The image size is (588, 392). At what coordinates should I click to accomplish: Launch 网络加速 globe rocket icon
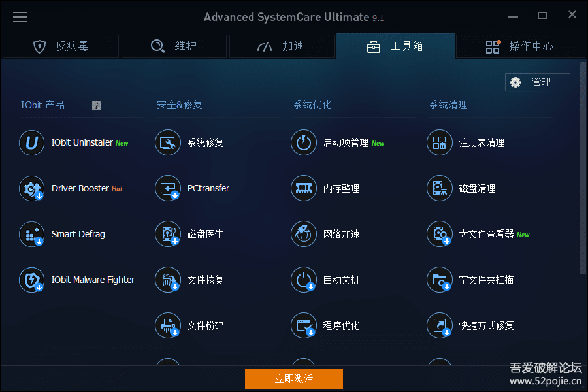point(304,234)
